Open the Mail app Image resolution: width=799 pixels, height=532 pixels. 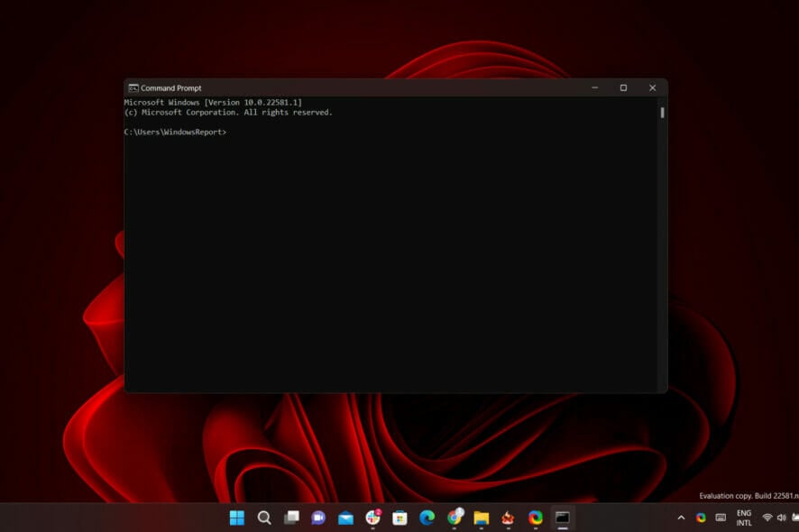344,518
